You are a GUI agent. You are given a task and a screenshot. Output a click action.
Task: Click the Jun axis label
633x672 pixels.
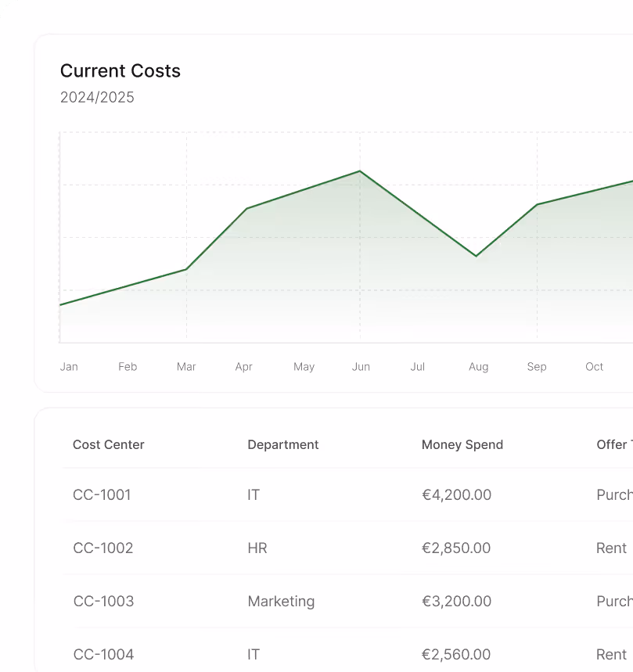361,367
